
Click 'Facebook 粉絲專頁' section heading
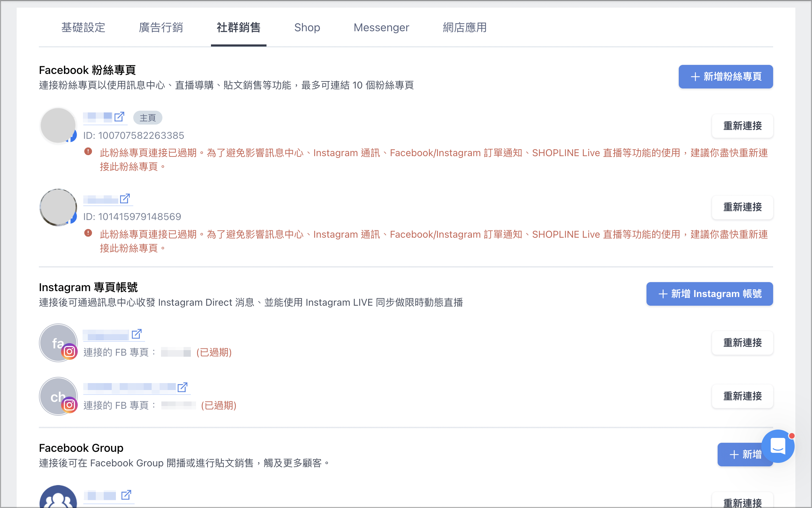[87, 70]
